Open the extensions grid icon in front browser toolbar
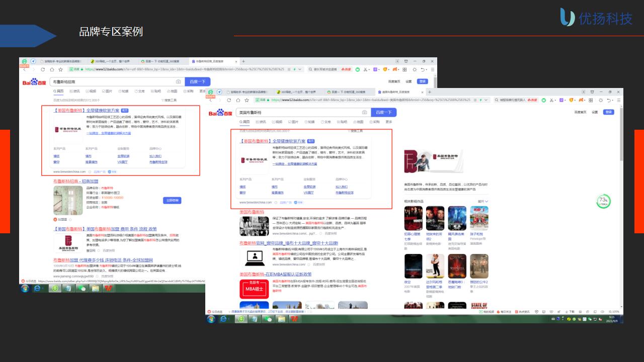 click(x=591, y=100)
